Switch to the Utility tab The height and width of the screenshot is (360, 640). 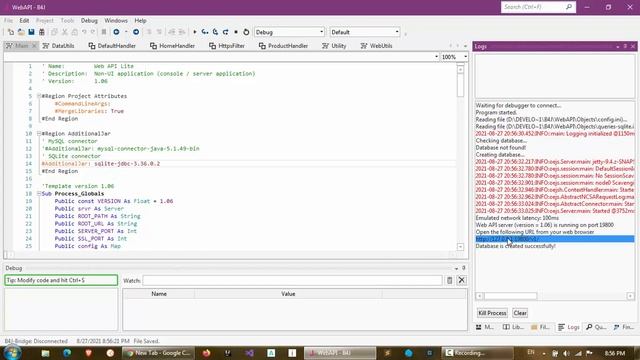click(334, 46)
